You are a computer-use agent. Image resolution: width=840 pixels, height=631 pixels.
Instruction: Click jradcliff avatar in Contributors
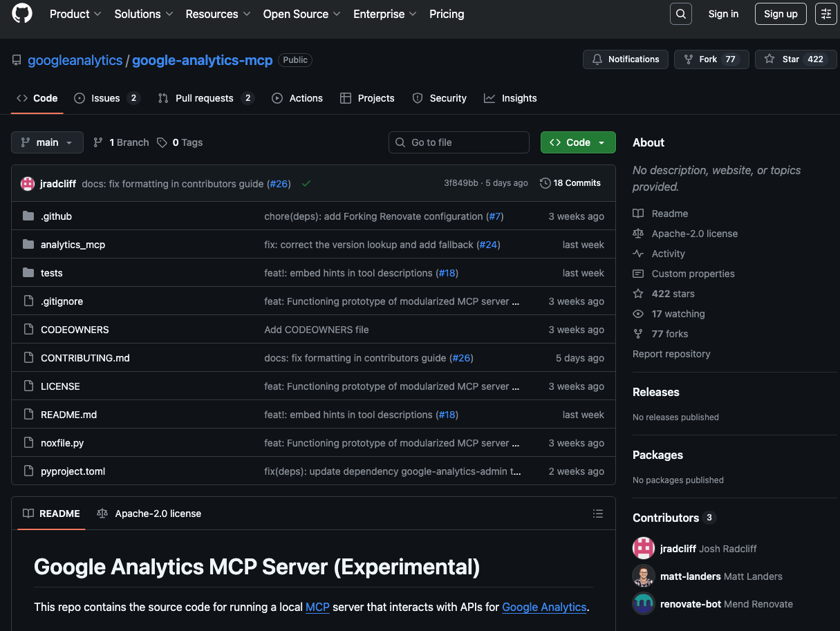coord(644,548)
